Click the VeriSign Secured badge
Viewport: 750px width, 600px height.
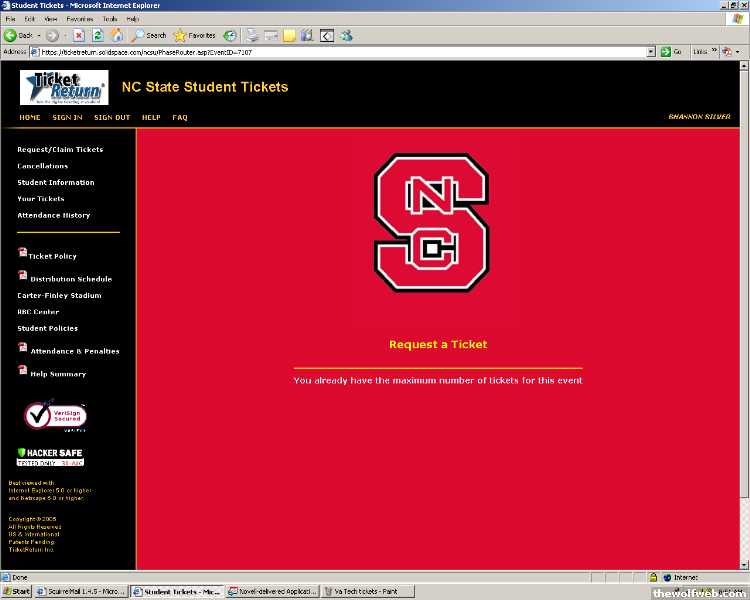click(56, 415)
